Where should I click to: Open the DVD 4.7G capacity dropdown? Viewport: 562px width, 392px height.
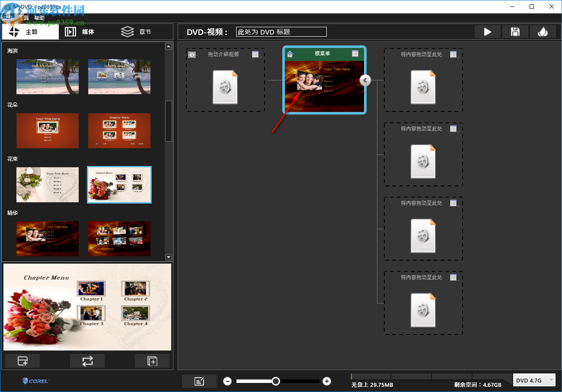coord(534,380)
